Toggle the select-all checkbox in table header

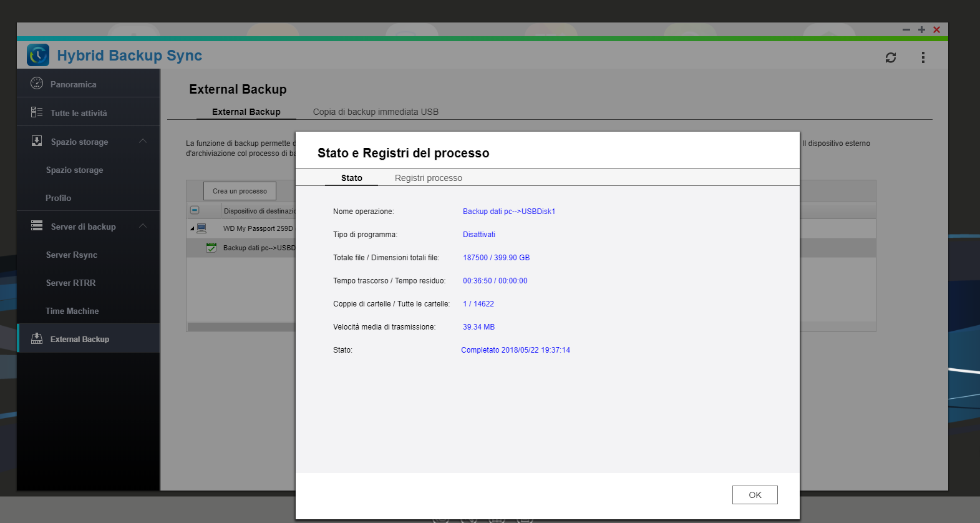[x=195, y=210]
